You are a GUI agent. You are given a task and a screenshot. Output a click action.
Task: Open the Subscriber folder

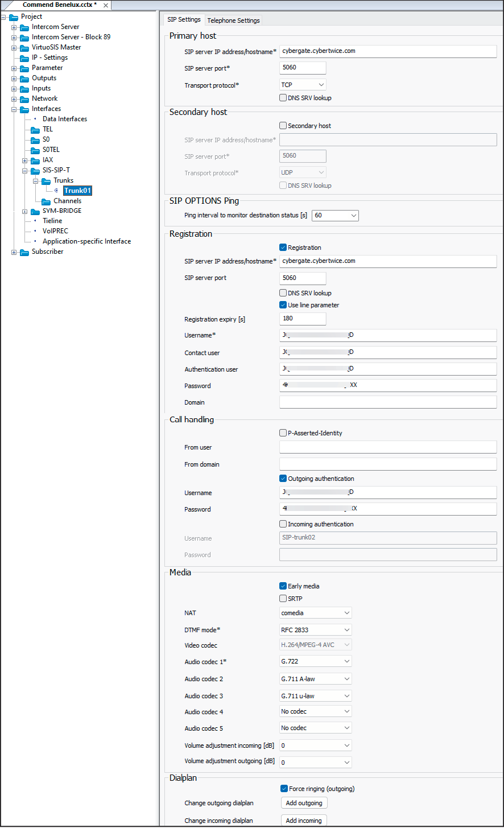(x=48, y=251)
